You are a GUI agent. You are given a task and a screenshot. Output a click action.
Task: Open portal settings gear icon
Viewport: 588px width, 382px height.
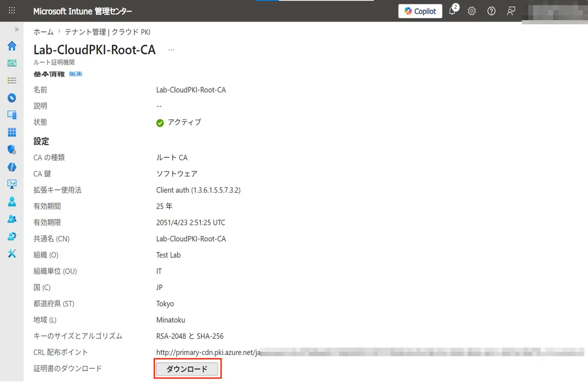(x=471, y=11)
